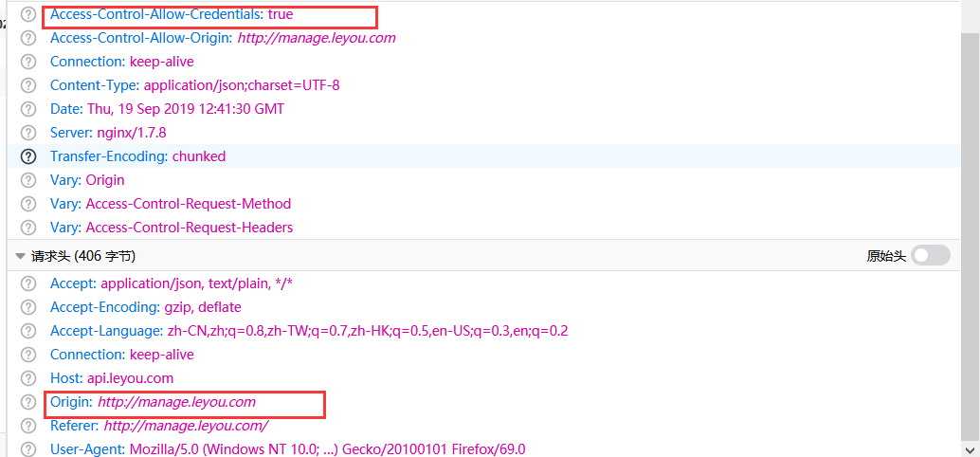980x457 pixels.
Task: Toggle the 原始头 raw headers switch
Action: coord(931,255)
